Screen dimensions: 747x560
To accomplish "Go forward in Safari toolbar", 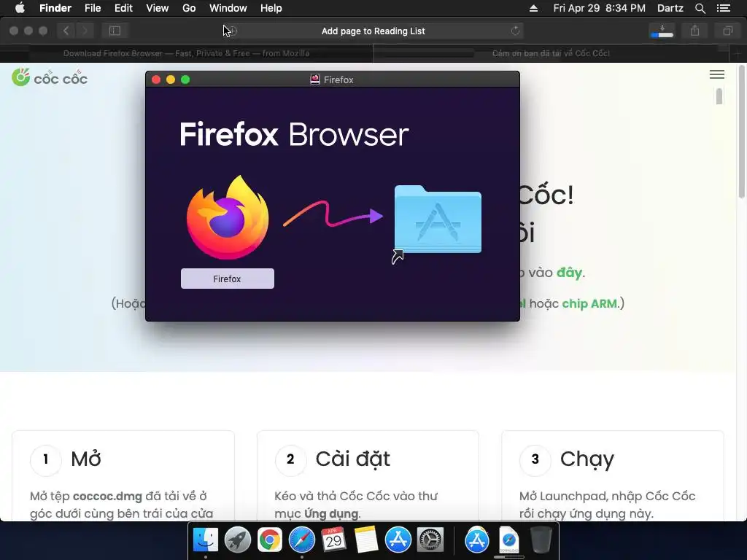I will pos(85,31).
